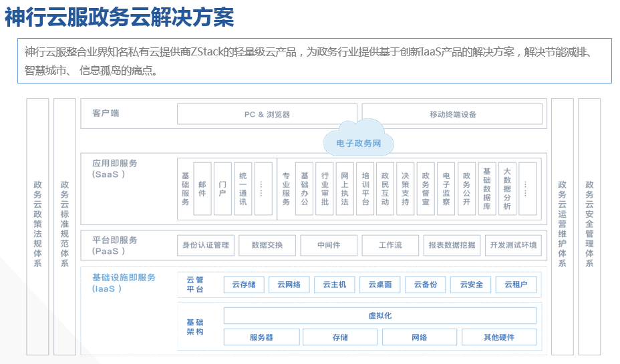Select the 云租户 box
The image size is (620, 364).
(x=516, y=285)
